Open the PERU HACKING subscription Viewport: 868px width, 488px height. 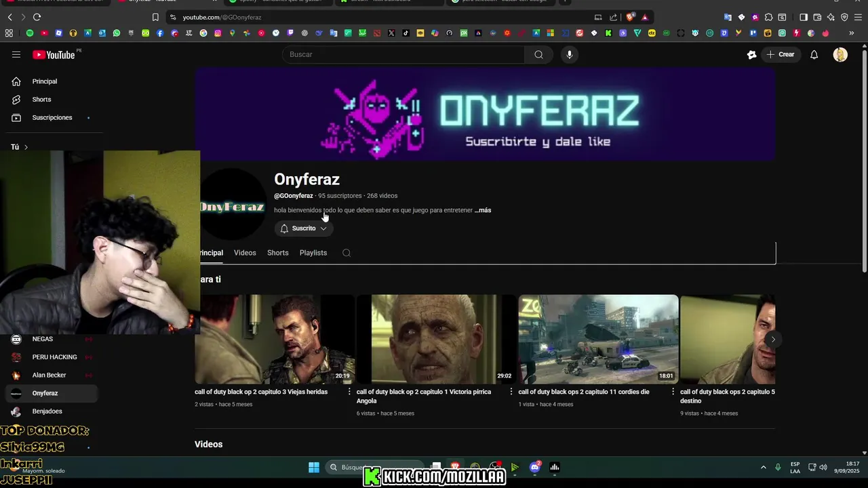coord(51,357)
